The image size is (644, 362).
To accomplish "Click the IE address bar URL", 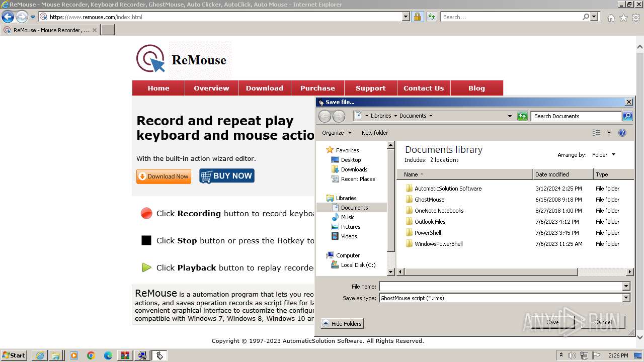I will click(96, 17).
